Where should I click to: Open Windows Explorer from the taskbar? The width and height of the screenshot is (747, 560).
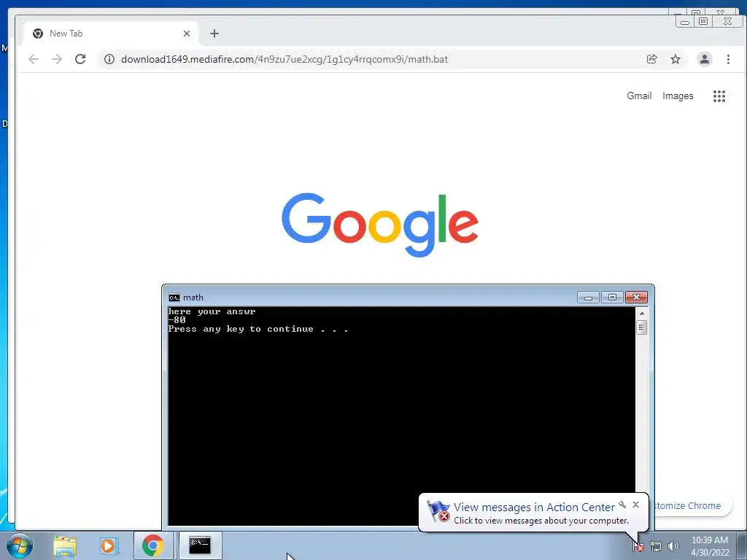click(x=65, y=545)
